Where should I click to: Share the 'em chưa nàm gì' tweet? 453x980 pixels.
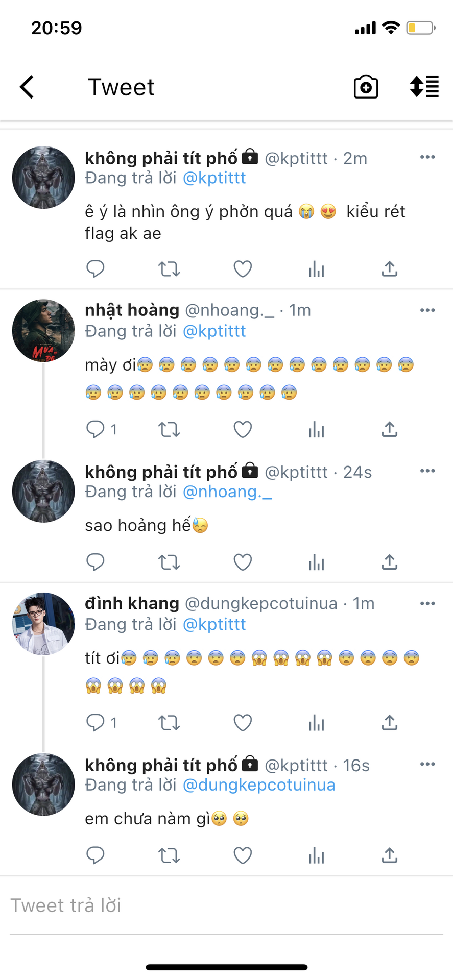pyautogui.click(x=389, y=855)
